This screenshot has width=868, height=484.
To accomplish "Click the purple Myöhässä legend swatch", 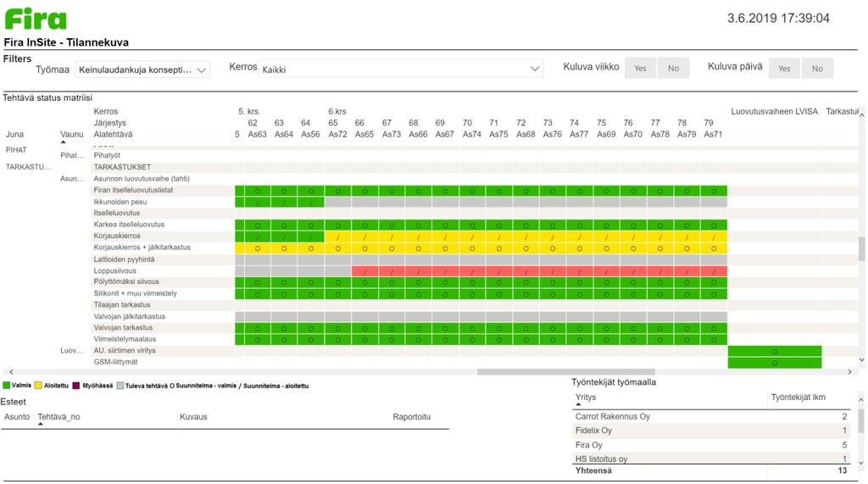I will coord(75,386).
